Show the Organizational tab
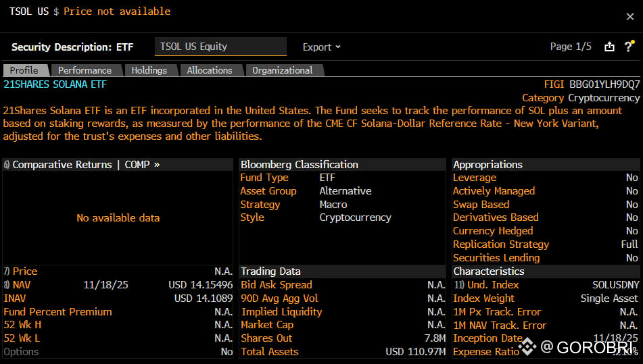 point(282,70)
